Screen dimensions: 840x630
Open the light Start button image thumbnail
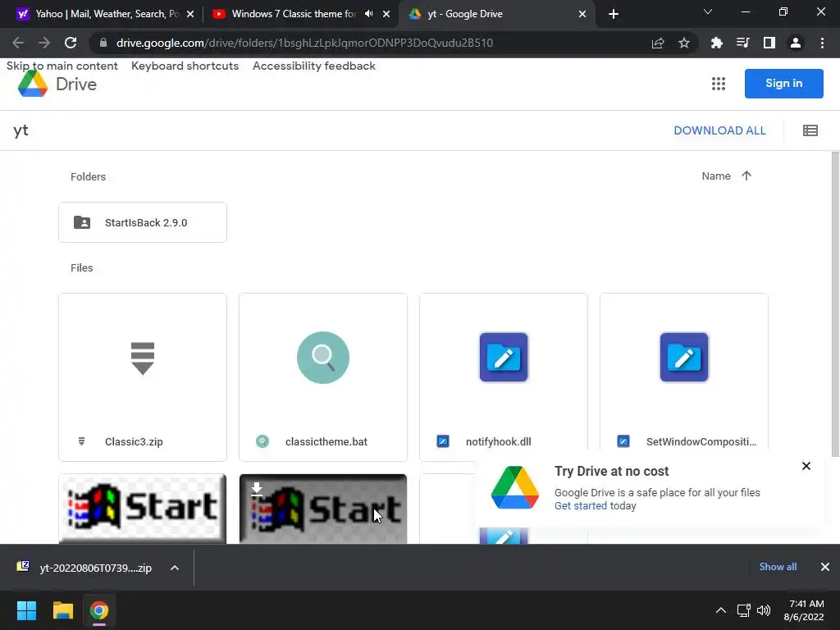pos(143,509)
